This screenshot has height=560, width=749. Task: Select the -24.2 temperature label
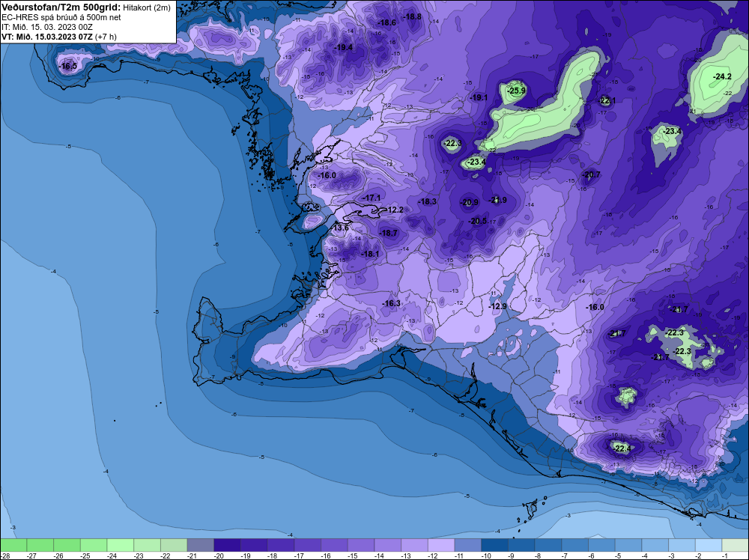pyautogui.click(x=722, y=77)
